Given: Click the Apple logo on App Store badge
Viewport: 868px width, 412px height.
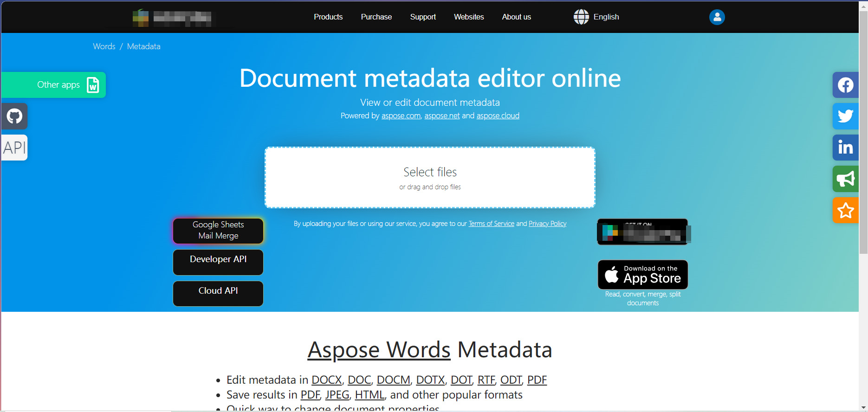Looking at the screenshot, I should [612, 274].
